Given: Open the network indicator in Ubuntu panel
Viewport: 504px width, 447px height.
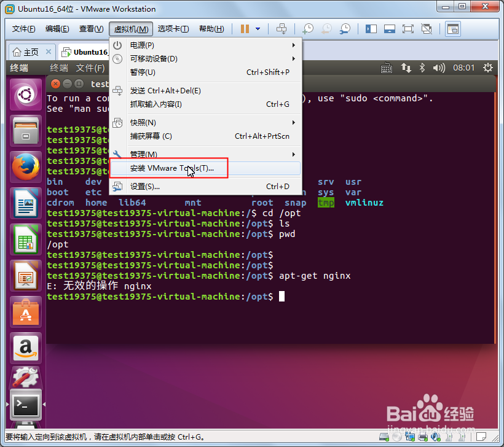Looking at the screenshot, I should tap(406, 68).
